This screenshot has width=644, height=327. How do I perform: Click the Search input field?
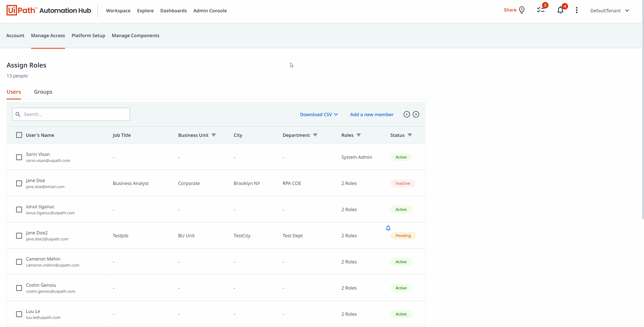coord(71,114)
